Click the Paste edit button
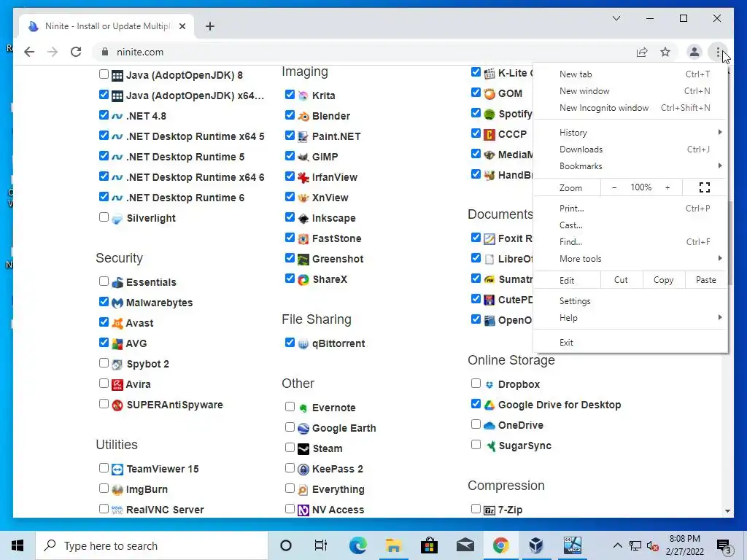This screenshot has height=560, width=747. (705, 280)
